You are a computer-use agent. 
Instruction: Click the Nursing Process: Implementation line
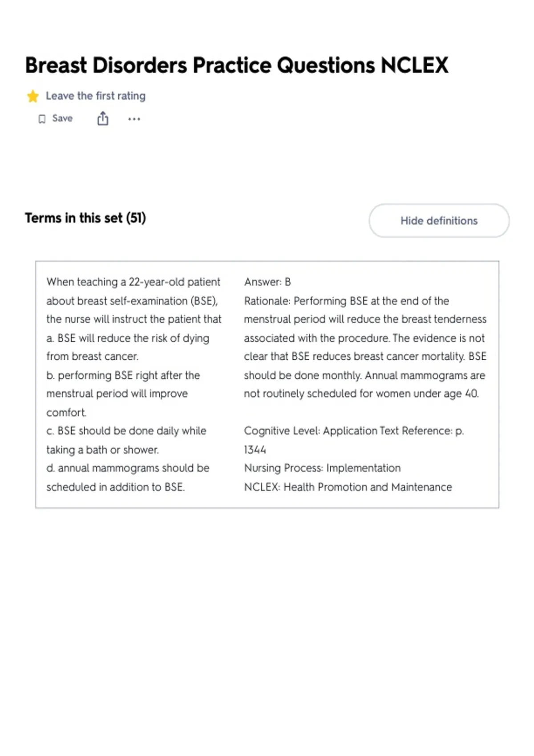pyautogui.click(x=322, y=468)
